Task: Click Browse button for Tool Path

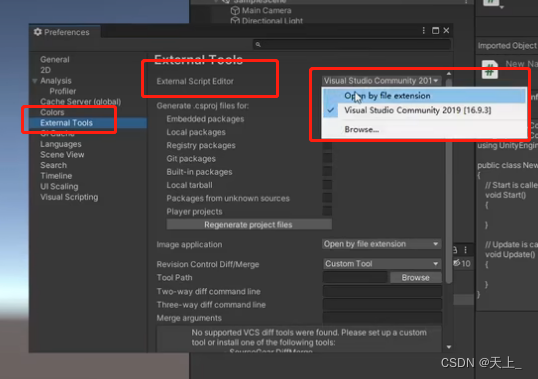Action: coord(416,277)
